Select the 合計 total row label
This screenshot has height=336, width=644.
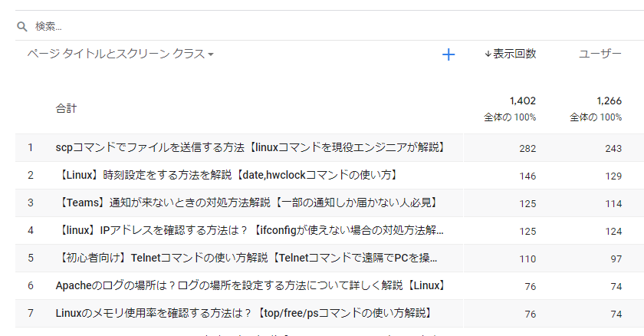66,108
